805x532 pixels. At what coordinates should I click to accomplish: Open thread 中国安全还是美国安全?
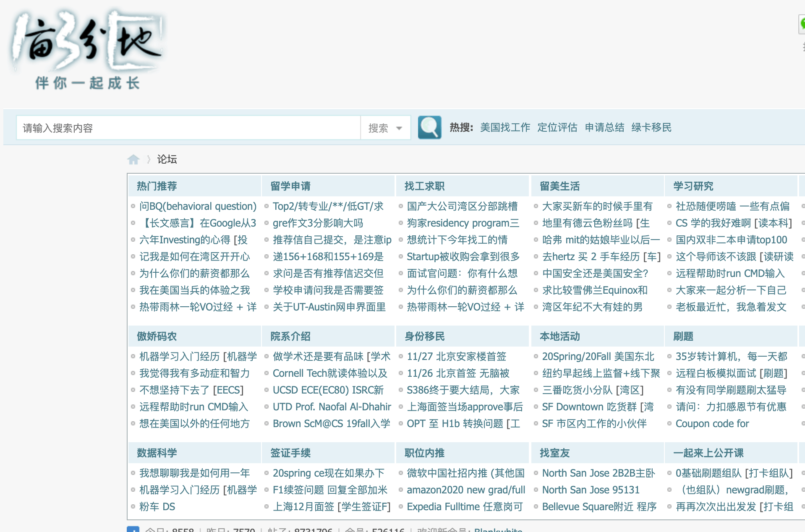595,273
